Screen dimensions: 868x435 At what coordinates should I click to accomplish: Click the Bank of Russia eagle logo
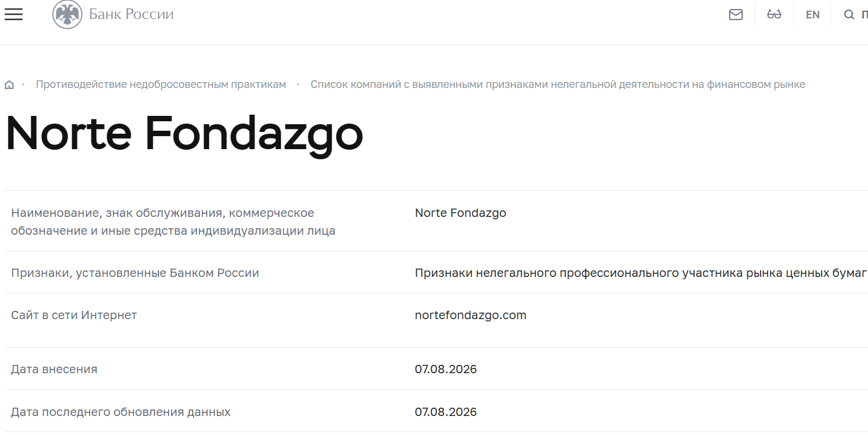(67, 14)
